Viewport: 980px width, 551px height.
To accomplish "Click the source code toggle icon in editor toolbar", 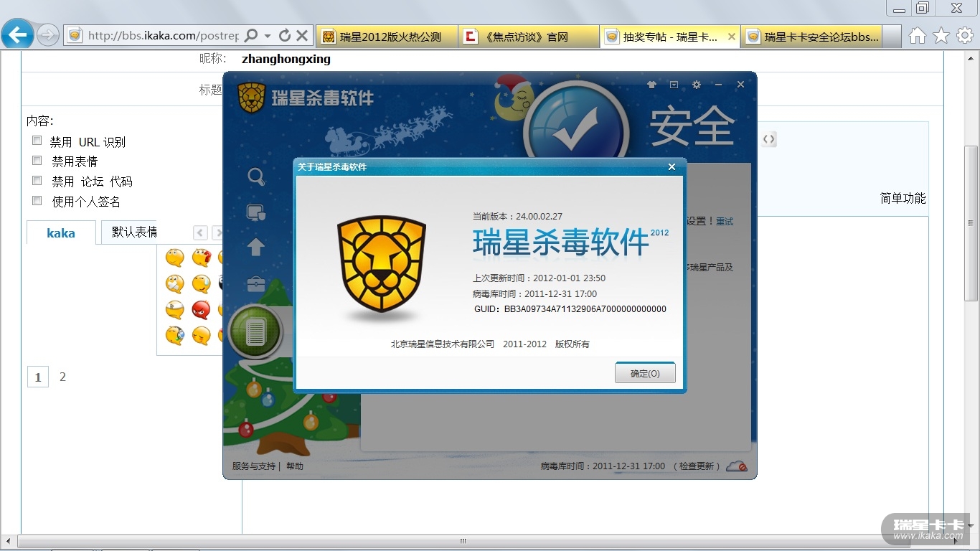I will click(x=769, y=139).
